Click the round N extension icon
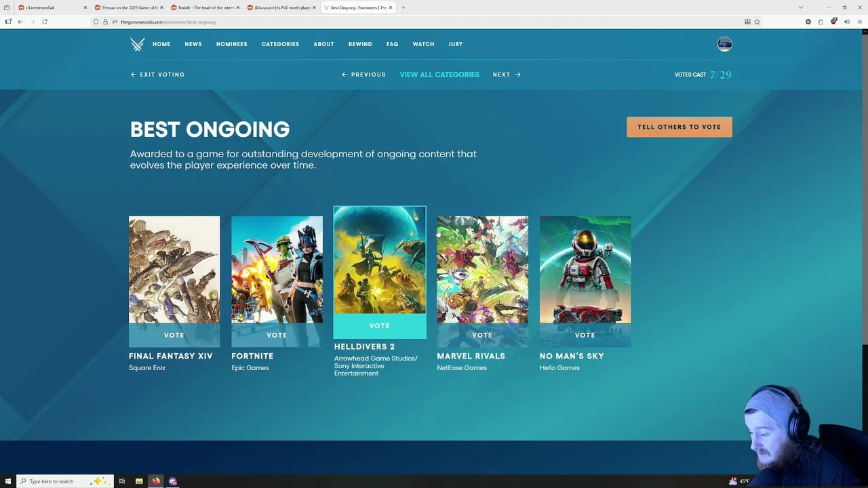 808,22
